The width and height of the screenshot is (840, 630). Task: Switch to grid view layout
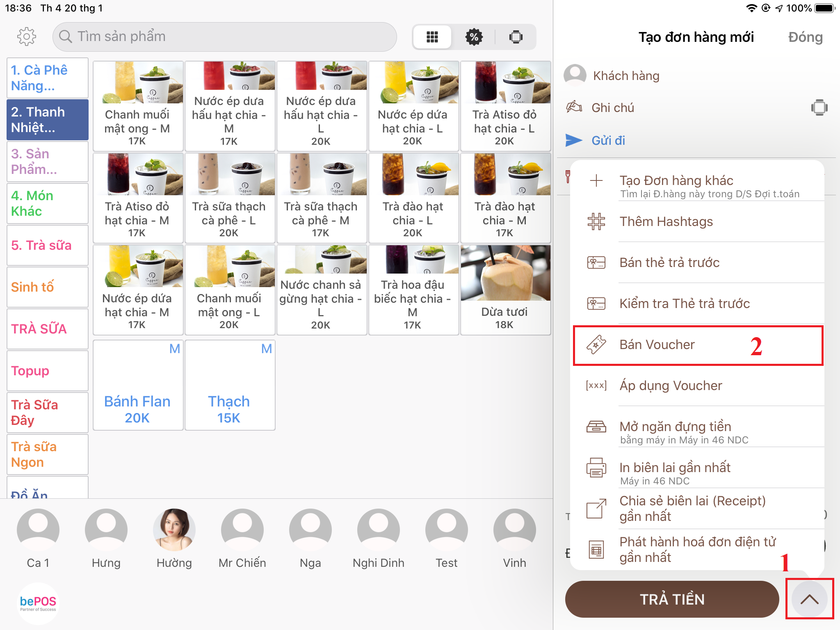432,37
